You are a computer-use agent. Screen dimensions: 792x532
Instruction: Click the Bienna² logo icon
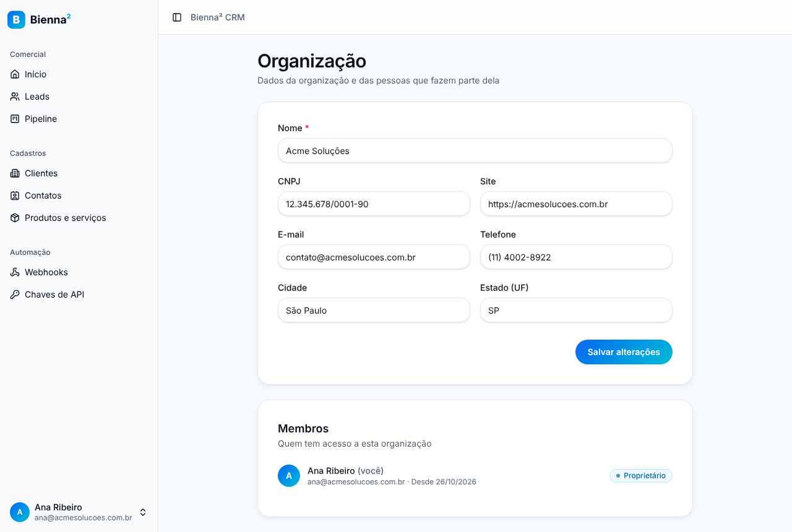coord(16,20)
